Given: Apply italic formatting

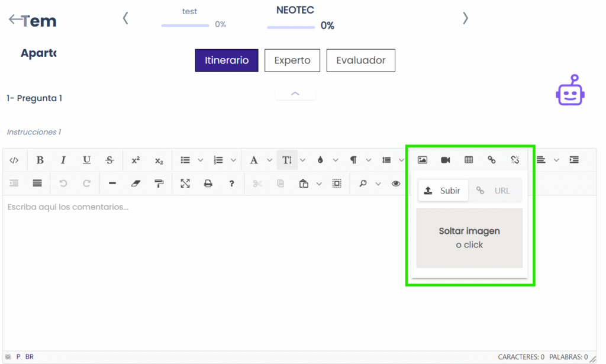Looking at the screenshot, I should click(x=63, y=160).
